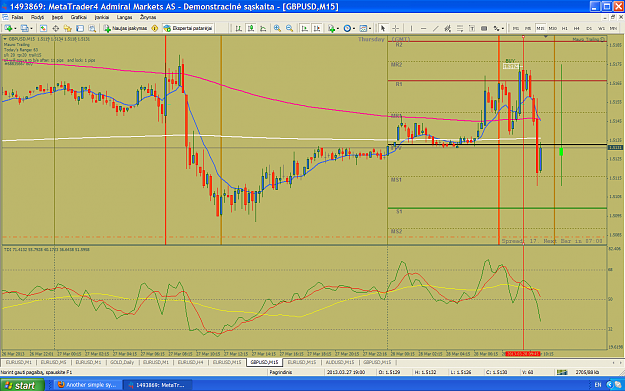The height and width of the screenshot is (391, 625).
Task: Toggle the M1 timeframe
Action: tap(516, 28)
